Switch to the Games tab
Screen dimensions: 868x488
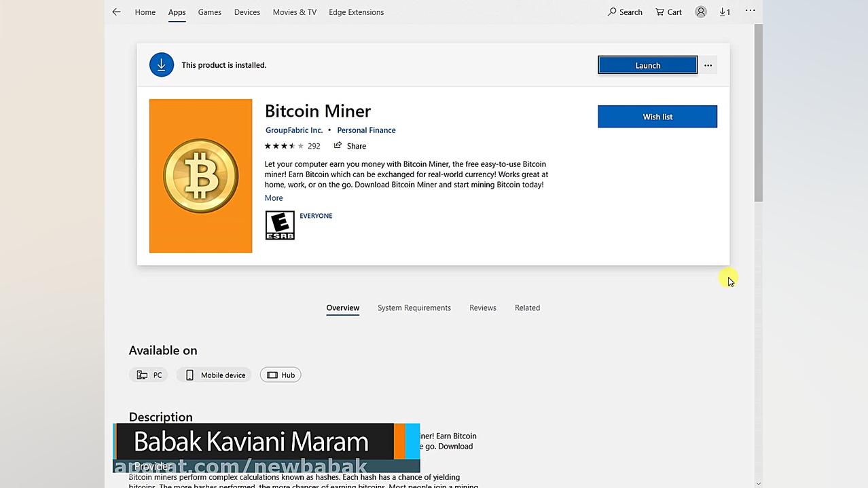click(210, 12)
